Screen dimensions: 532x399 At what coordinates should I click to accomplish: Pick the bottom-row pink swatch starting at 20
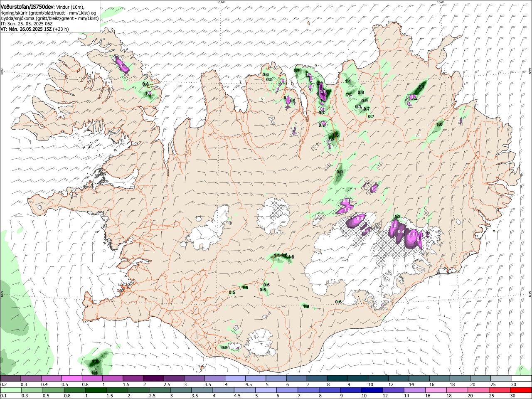point(479,390)
